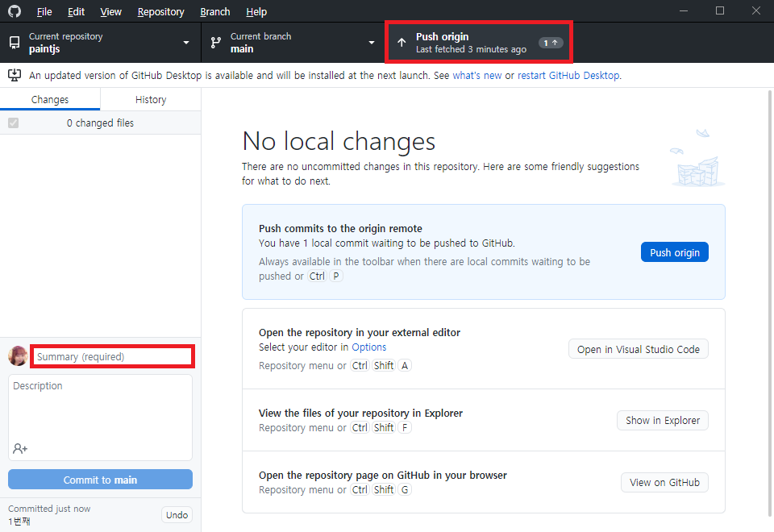Click the repository monitor icon beside paintjs
Screen dimensions: 774x532
click(x=15, y=43)
